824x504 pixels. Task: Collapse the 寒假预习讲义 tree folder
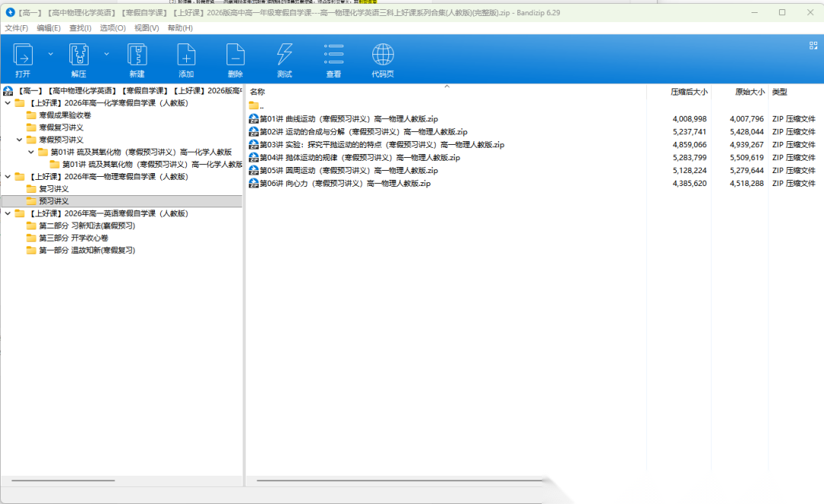click(x=20, y=140)
